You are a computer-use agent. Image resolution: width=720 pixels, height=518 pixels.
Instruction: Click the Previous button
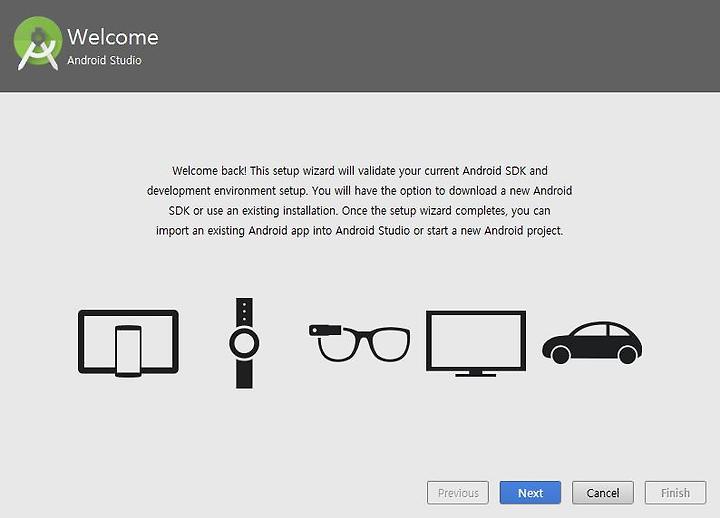pyautogui.click(x=458, y=493)
